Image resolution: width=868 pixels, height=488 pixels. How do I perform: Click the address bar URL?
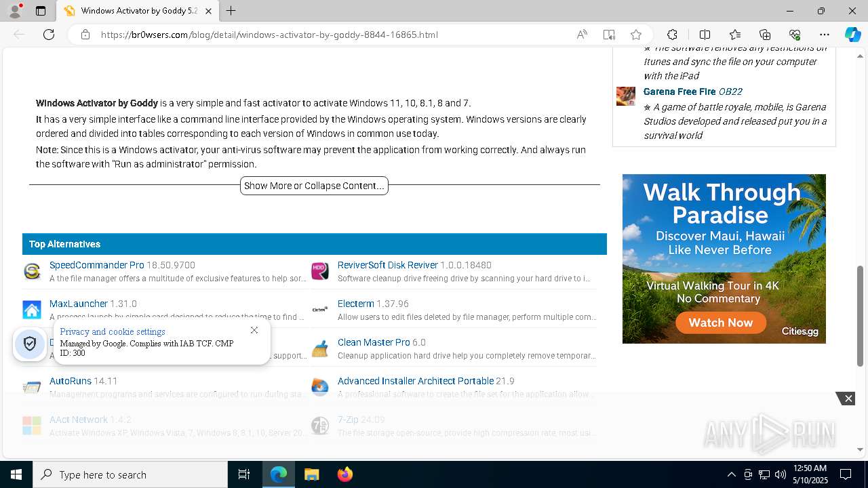(269, 35)
